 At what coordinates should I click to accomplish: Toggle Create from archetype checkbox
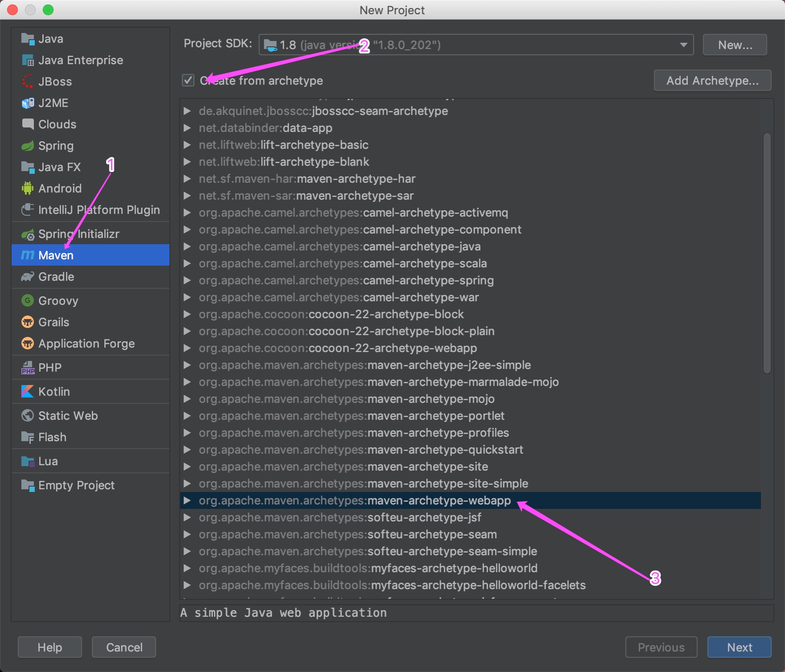pyautogui.click(x=188, y=81)
